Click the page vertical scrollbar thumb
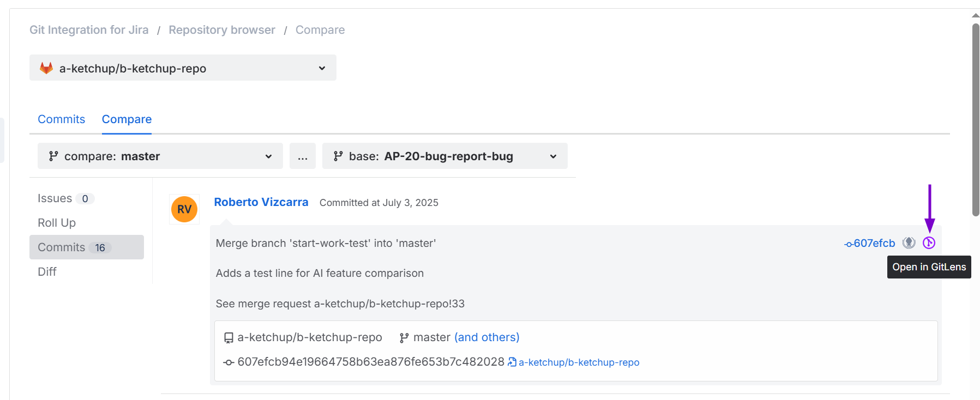This screenshot has height=400, width=980. click(976, 120)
